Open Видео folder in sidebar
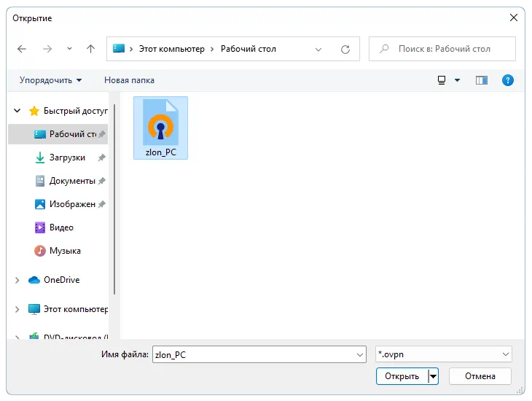Image resolution: width=532 pixels, height=401 pixels. pos(60,227)
